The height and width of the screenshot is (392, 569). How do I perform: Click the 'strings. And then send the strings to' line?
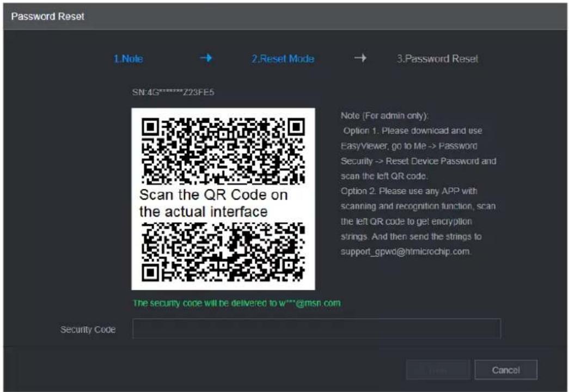tap(411, 237)
